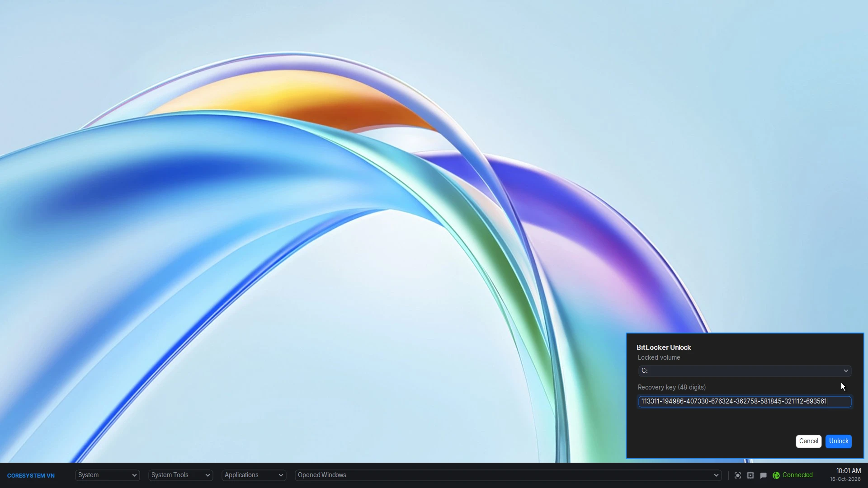
Task: Click the Recovery key (48 digits) label
Action: pos(672,388)
